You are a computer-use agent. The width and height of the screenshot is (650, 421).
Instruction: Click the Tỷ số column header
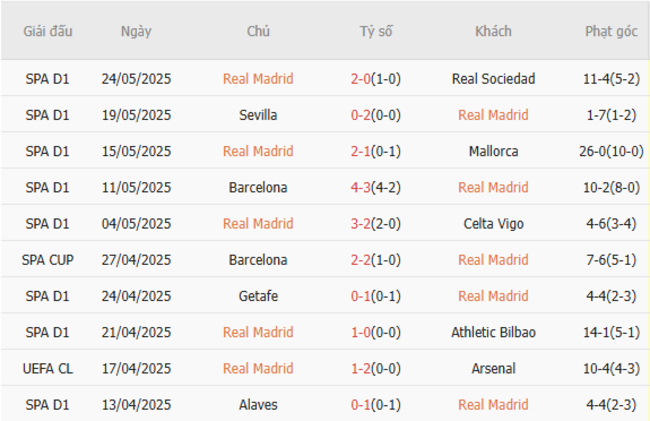(376, 31)
